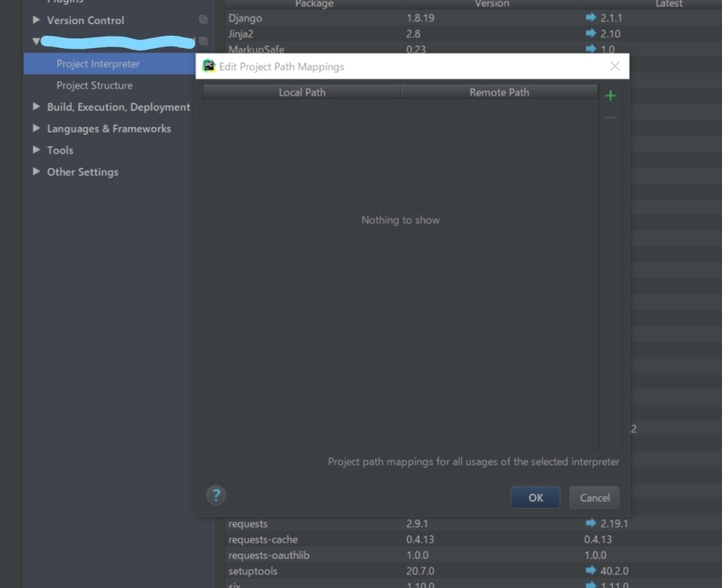
Task: Open the Project Interpreter settings page
Action: [97, 63]
